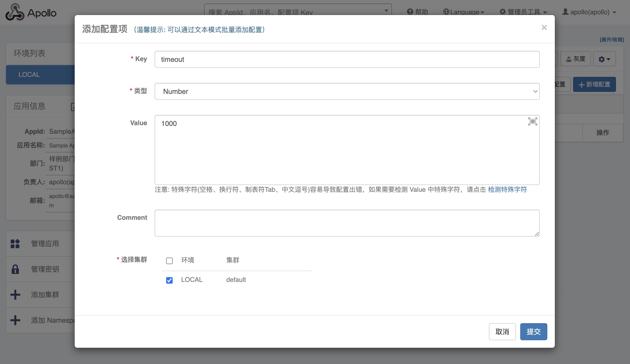The width and height of the screenshot is (630, 364).
Task: Click the text-mode batch add tip link
Action: [199, 30]
